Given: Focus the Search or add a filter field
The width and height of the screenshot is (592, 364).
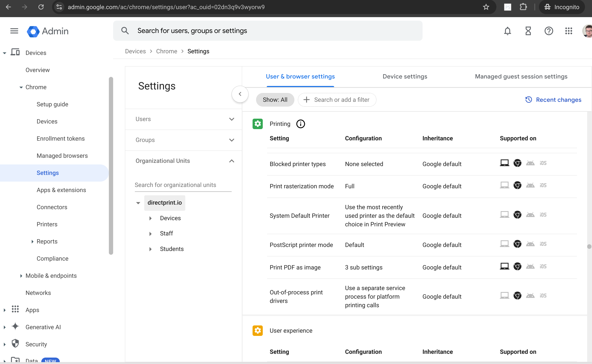Looking at the screenshot, I should (337, 100).
